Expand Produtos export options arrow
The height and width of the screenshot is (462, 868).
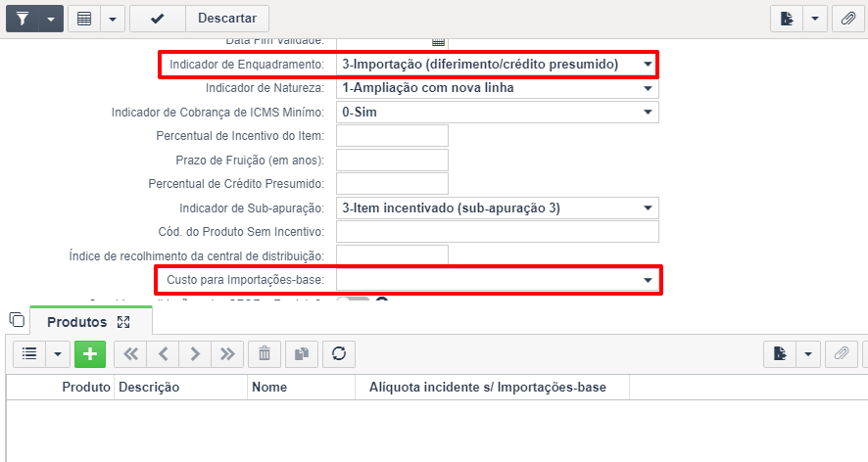tap(808, 353)
